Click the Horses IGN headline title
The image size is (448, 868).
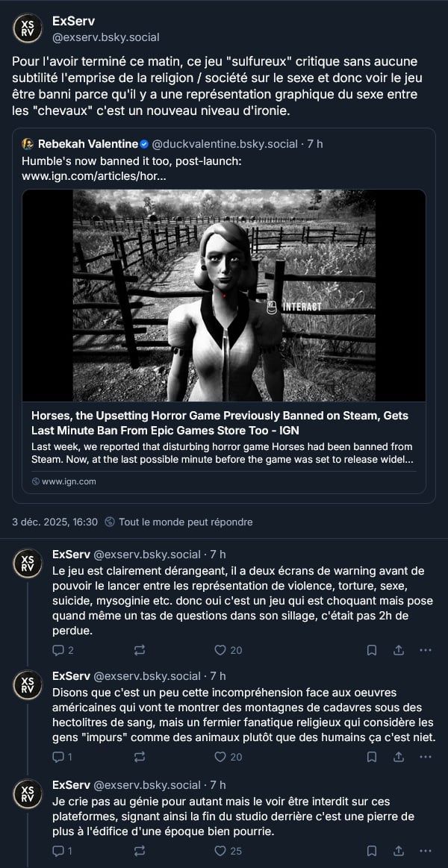220,422
